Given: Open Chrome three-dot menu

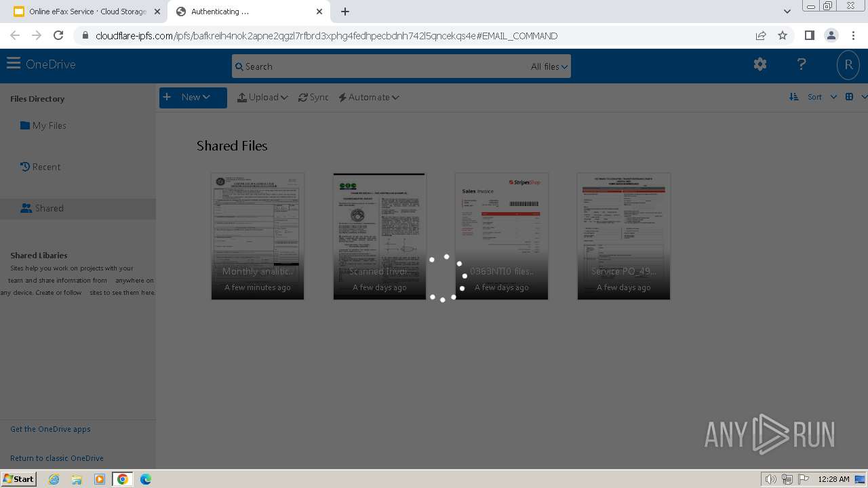Looking at the screenshot, I should (853, 35).
